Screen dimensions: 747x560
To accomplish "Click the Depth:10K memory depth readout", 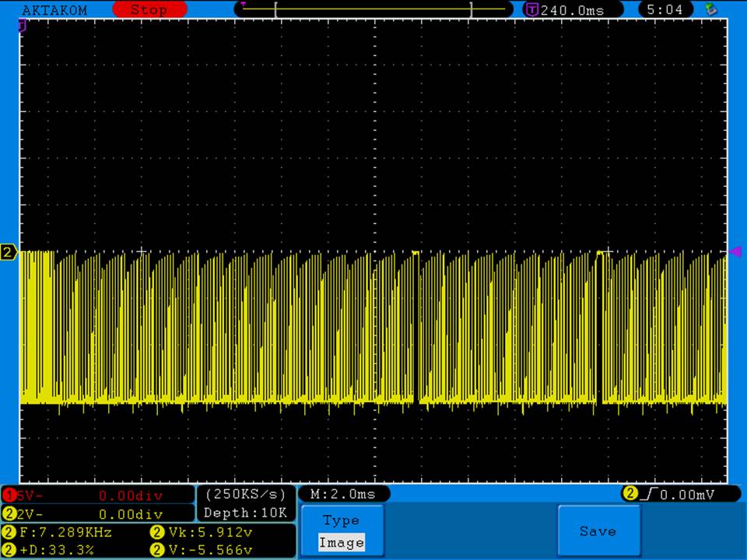I will click(246, 513).
